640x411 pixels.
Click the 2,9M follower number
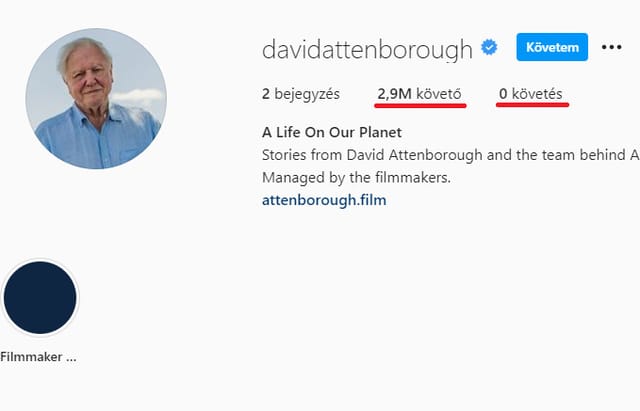[x=394, y=94]
